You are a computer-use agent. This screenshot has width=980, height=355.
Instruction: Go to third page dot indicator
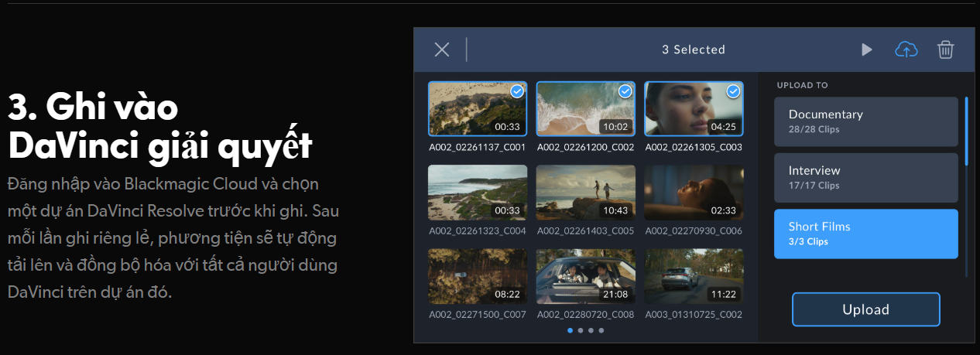(x=591, y=330)
